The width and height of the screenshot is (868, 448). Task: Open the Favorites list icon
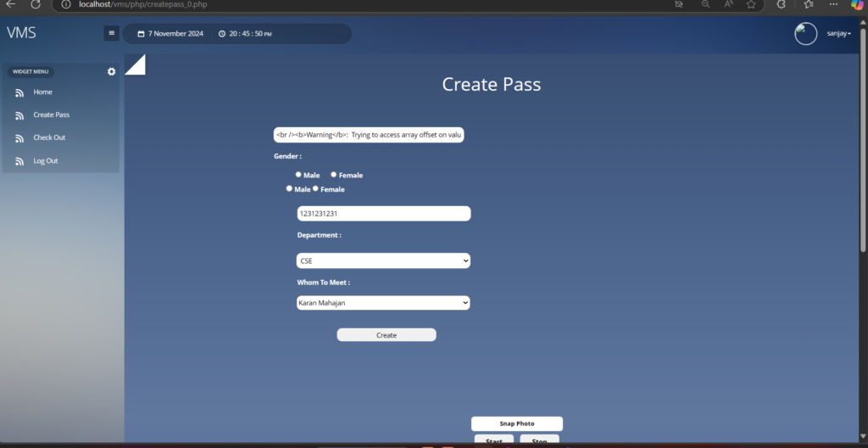tap(809, 4)
